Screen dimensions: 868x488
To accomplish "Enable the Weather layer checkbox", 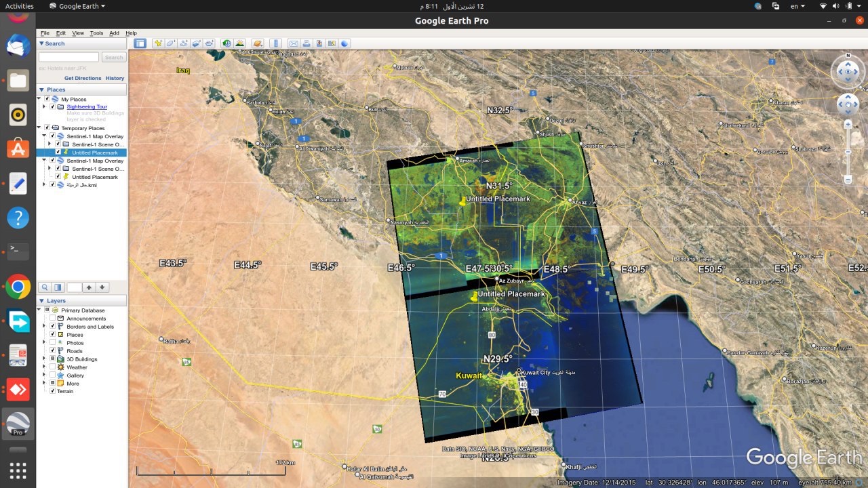I will 52,367.
